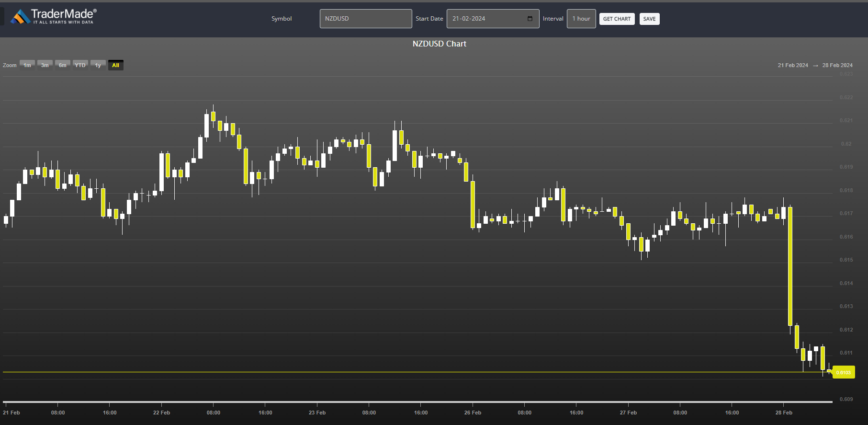Select the YTD zoom range
868x425 pixels.
point(80,65)
